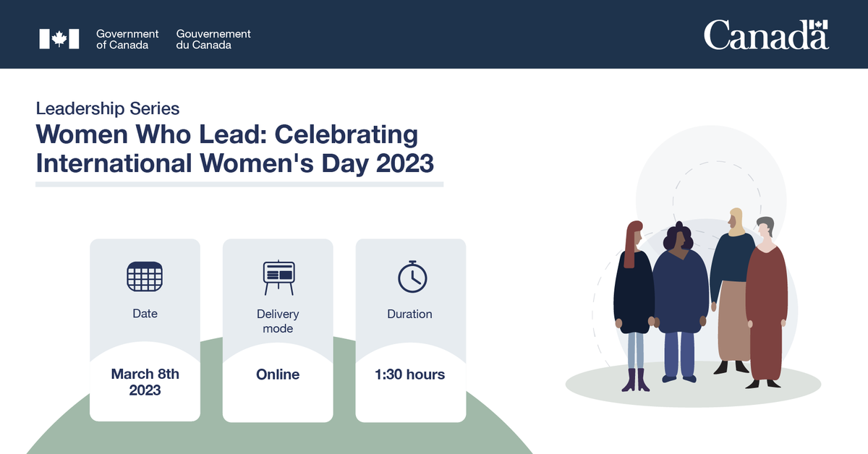Image resolution: width=868 pixels, height=454 pixels.
Task: Click the 'Women Who Lead: Celebrating' title line
Action: click(x=227, y=134)
